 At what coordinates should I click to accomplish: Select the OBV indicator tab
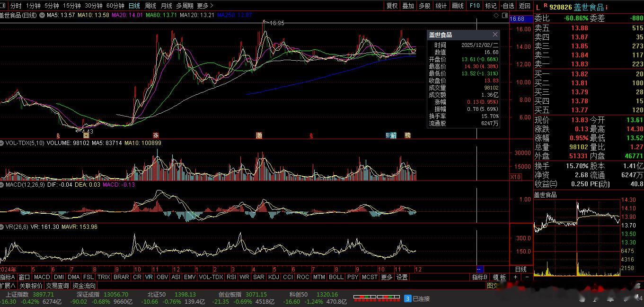(x=162, y=277)
